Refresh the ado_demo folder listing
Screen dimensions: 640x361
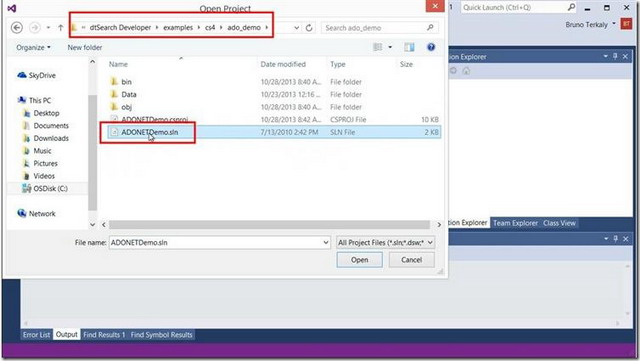click(x=309, y=28)
